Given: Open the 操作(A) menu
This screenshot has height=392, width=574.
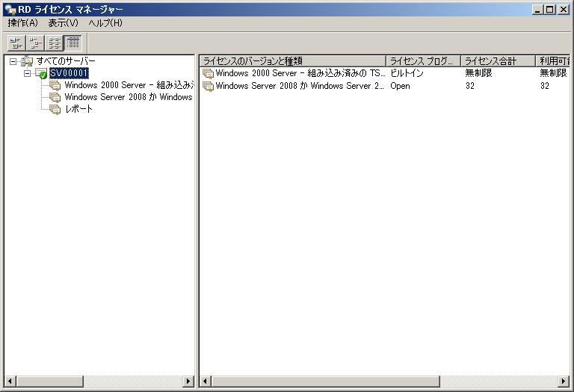Looking at the screenshot, I should [x=22, y=23].
